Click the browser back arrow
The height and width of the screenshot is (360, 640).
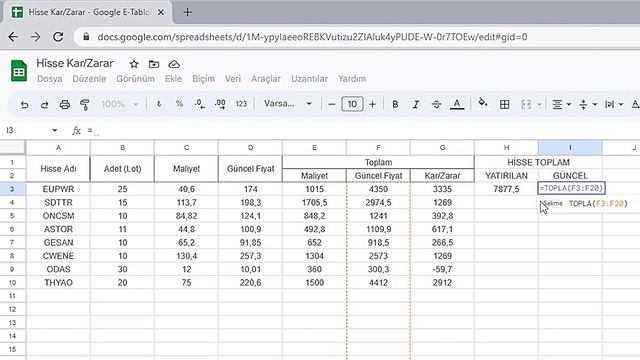click(x=13, y=37)
